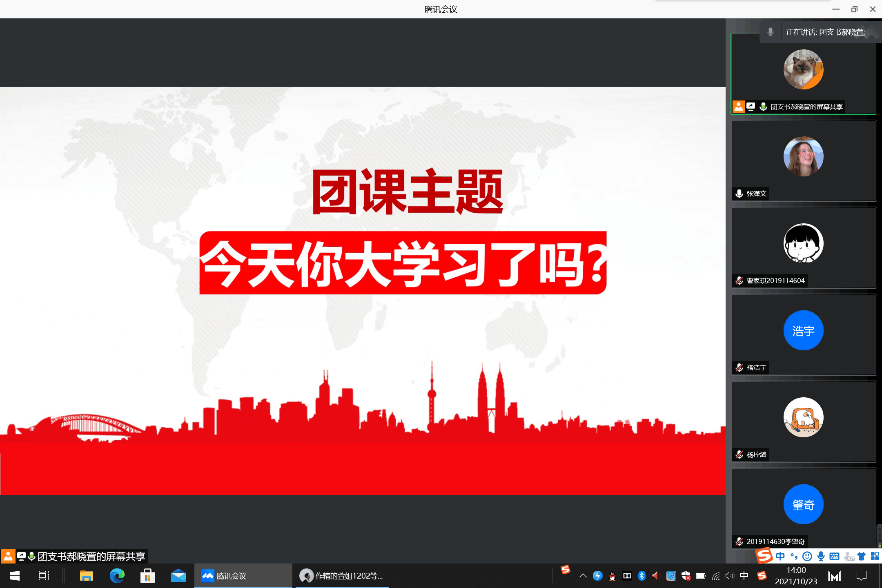Toggle Sogou punctuation mode

point(794,556)
